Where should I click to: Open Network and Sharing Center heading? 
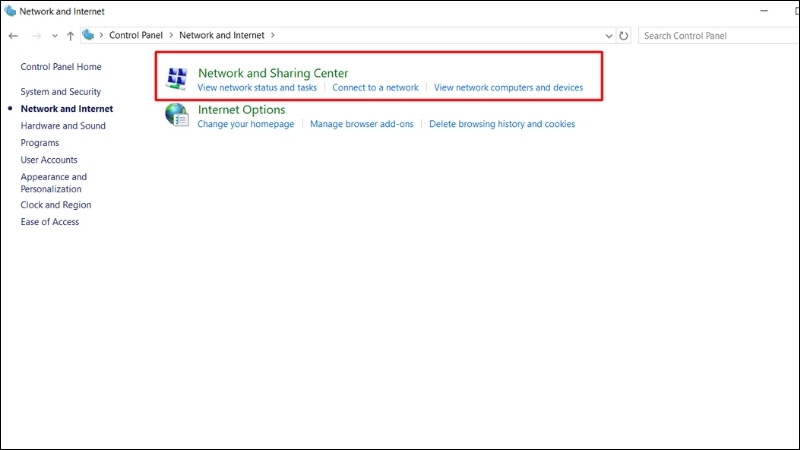[273, 73]
